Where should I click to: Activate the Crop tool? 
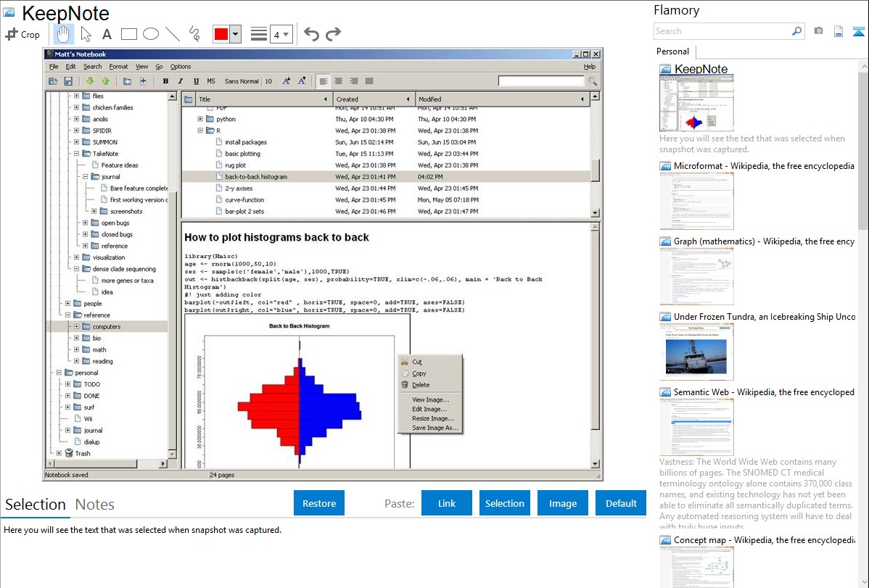(22, 34)
